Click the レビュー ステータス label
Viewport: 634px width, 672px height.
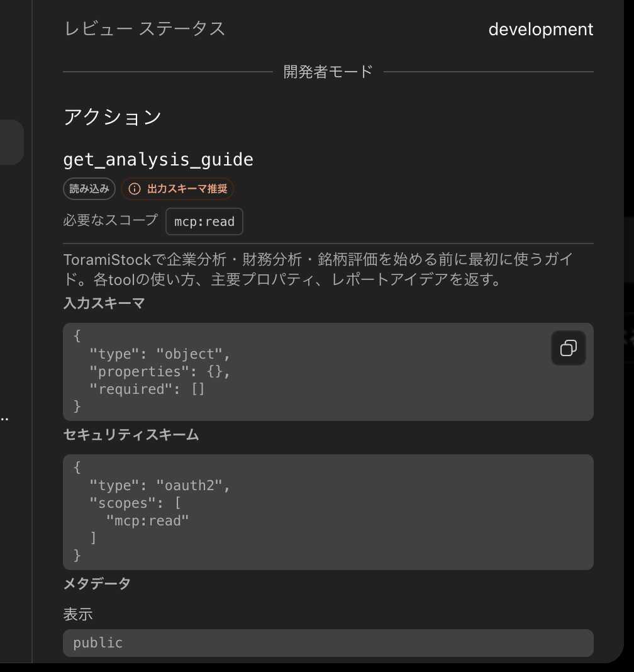[145, 29]
